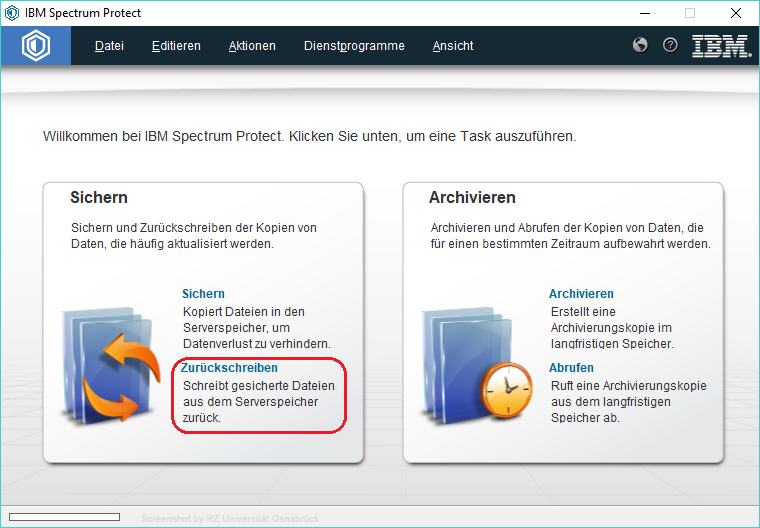
Task: Click the blue shield logo in menu bar
Action: (36, 46)
